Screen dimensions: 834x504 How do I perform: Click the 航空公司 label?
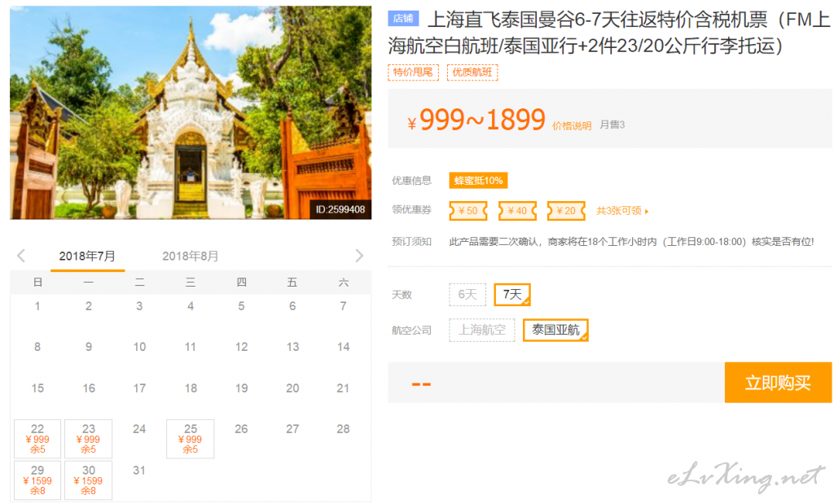pos(411,330)
